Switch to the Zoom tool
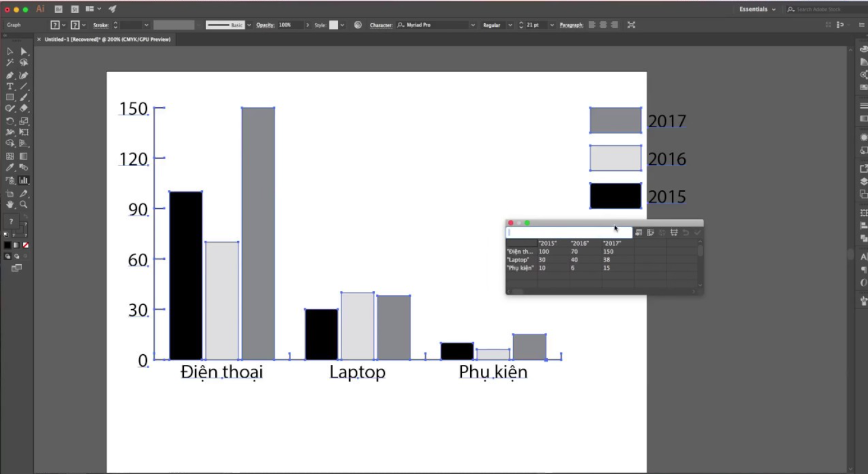 (x=24, y=204)
